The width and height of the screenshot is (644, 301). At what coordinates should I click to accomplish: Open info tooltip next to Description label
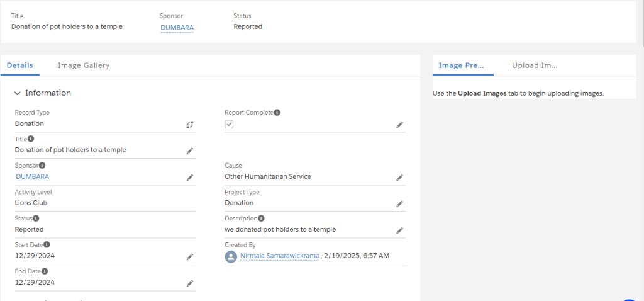[261, 219]
